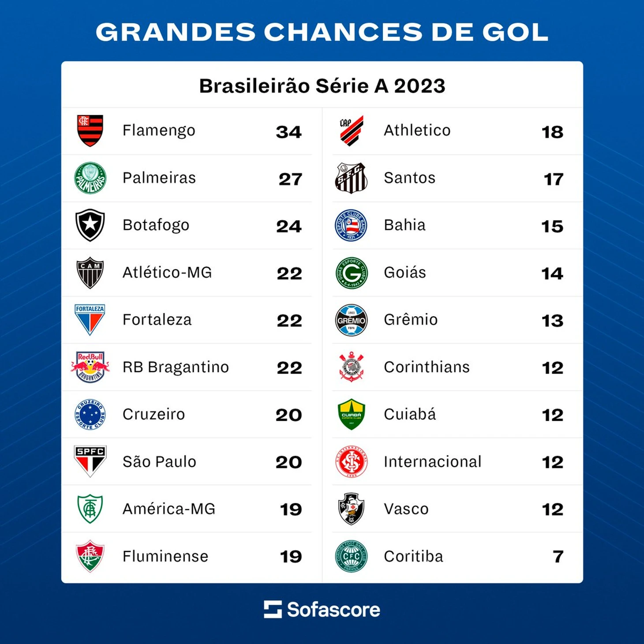This screenshot has height=644, width=644.
Task: Select the RB Bragantino Red Bull logo
Action: pos(90,367)
